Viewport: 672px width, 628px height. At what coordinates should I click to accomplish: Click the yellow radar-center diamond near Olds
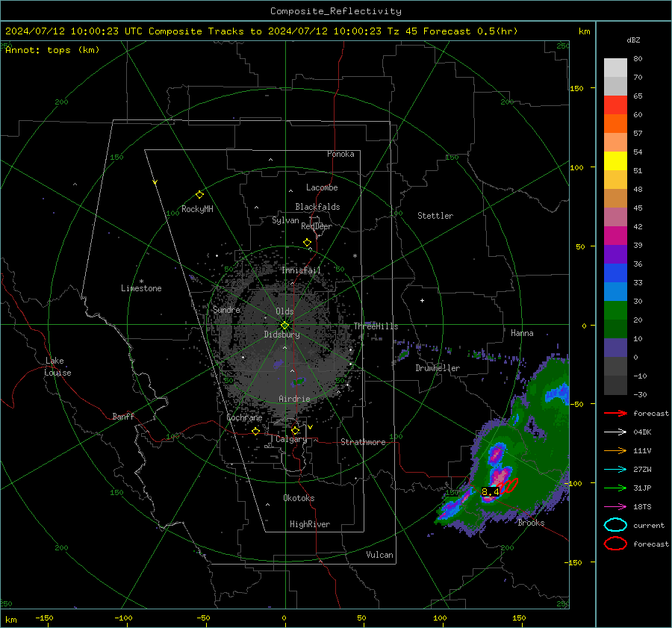tap(284, 326)
